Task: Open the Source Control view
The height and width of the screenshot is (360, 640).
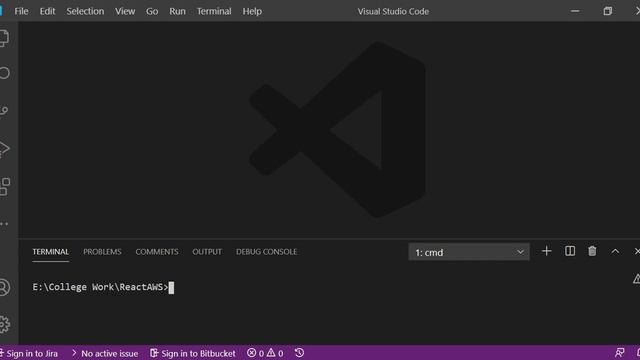Action: tap(4, 111)
